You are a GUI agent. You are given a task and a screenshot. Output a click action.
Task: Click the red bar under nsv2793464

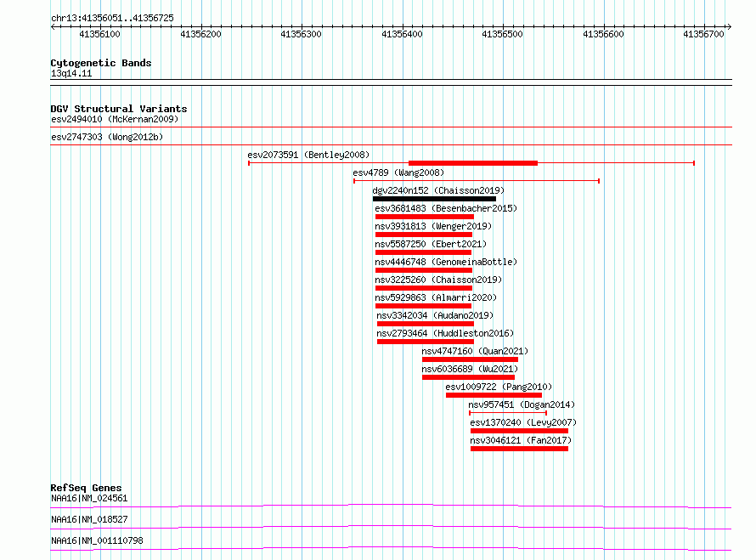[426, 342]
